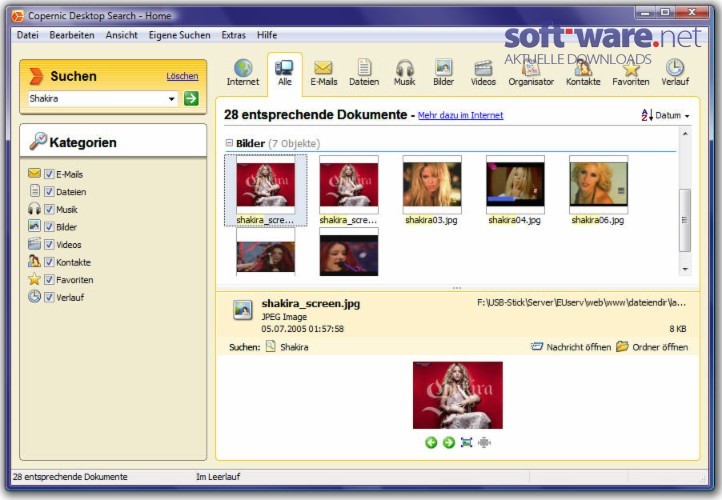Click the Shakira search term link
The width and height of the screenshot is (722, 500).
(x=294, y=347)
